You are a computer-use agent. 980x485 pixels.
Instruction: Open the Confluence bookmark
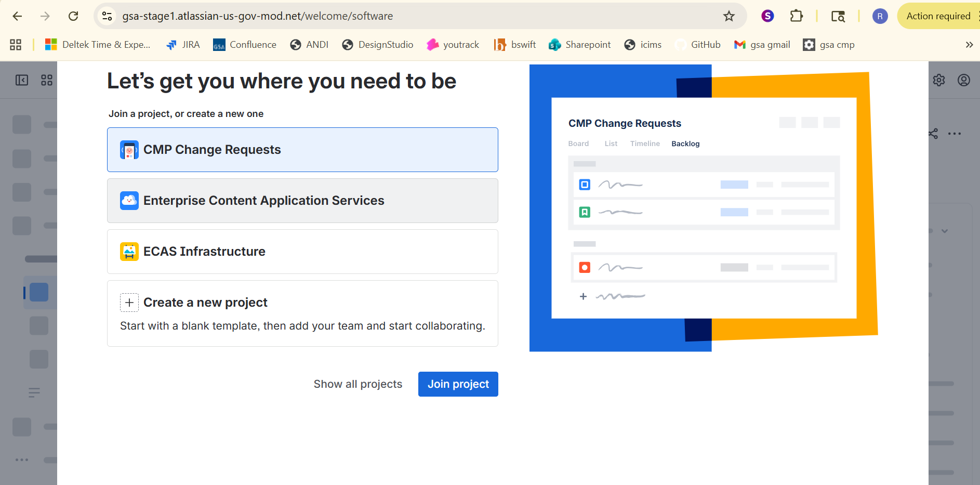(x=245, y=45)
